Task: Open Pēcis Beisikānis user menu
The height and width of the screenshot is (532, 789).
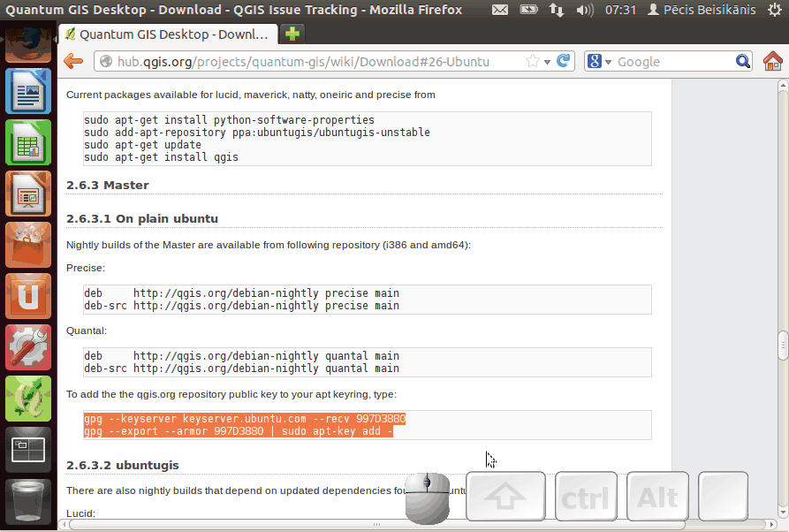Action: [702, 10]
